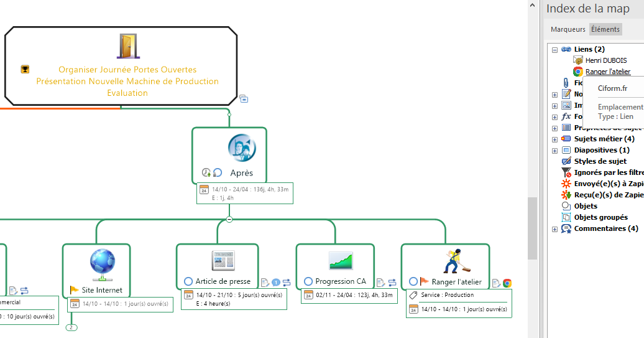The image size is (644, 338).
Task: Click the trophy icon on the central topic
Action: pos(25,70)
